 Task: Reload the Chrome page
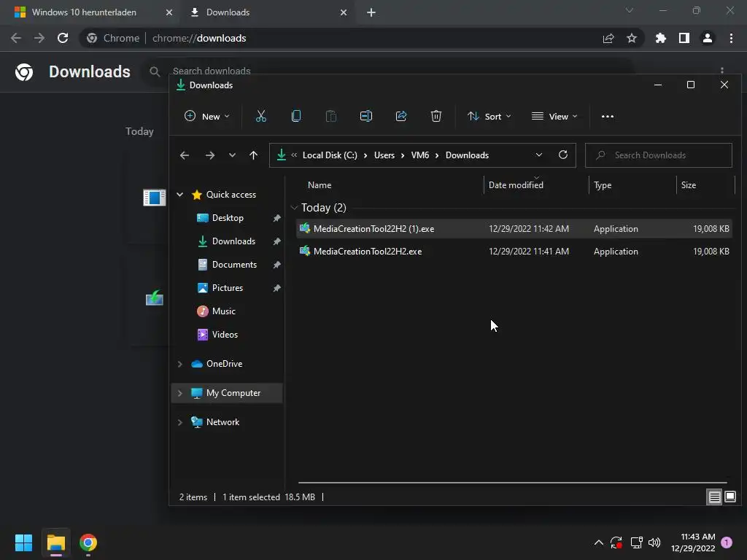[x=63, y=38]
